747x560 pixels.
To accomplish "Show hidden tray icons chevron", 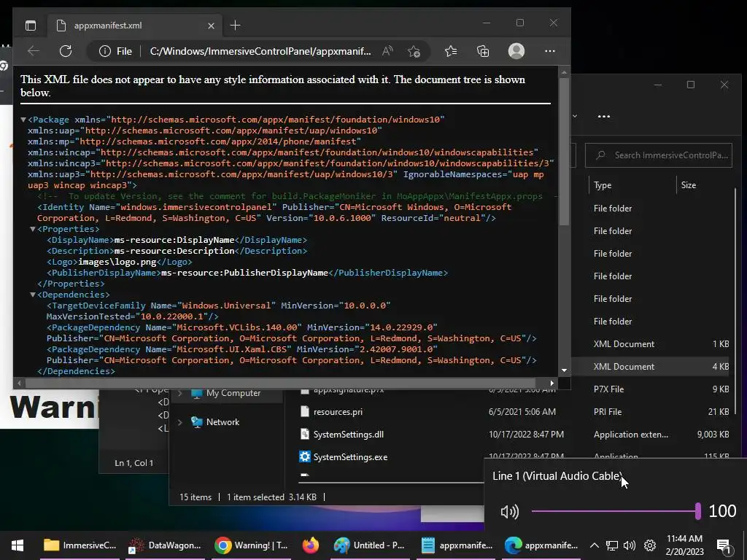I will [594, 545].
